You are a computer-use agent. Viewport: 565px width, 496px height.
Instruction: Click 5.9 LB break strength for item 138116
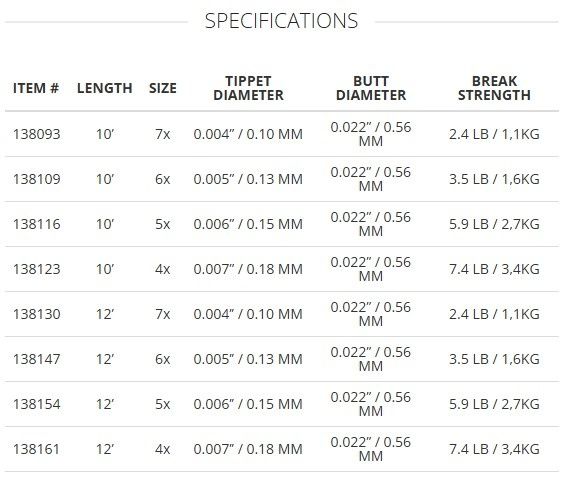[x=468, y=224]
